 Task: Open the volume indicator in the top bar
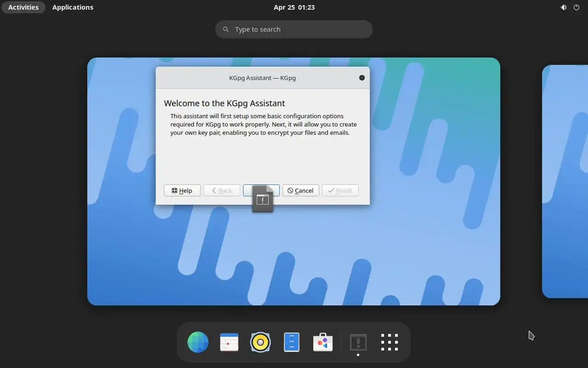pos(564,7)
